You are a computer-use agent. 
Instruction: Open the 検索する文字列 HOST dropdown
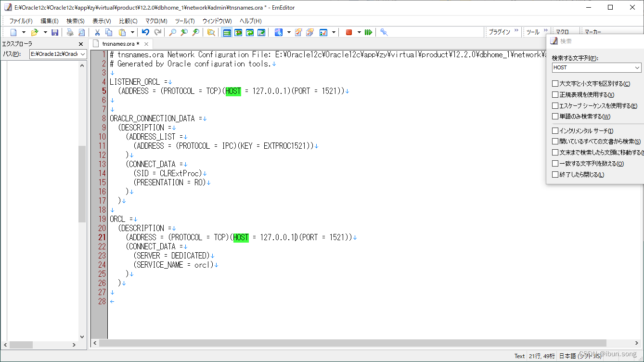coord(637,68)
